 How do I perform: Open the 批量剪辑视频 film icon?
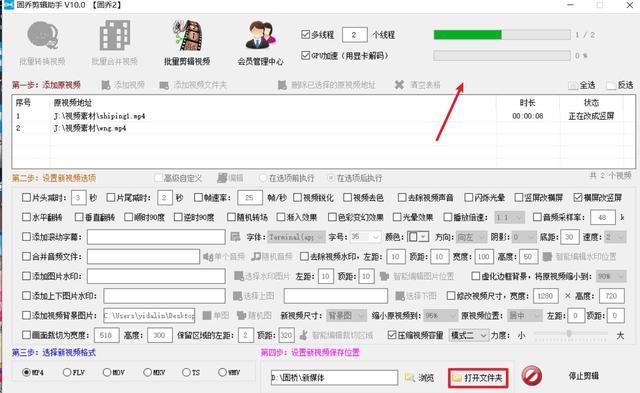point(187,36)
